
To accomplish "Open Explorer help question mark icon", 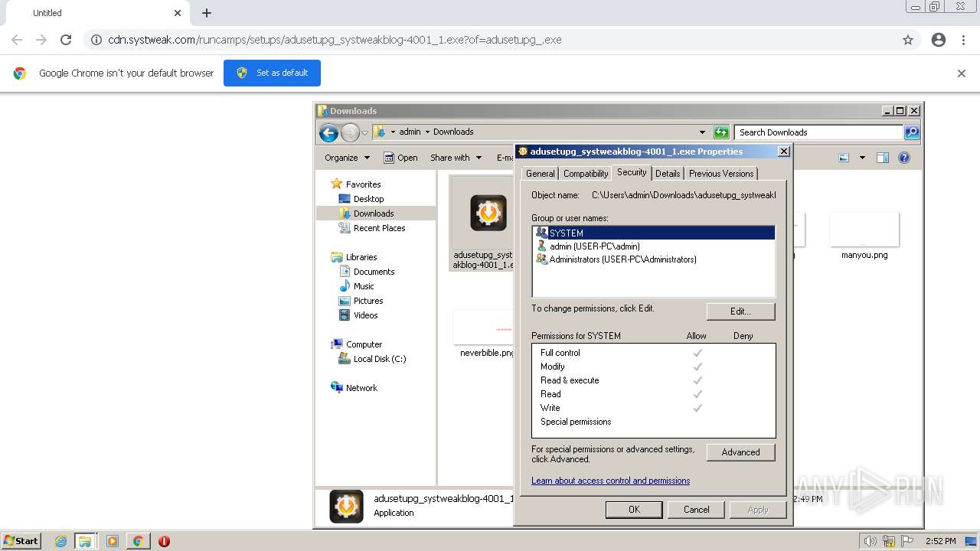I will coord(904,158).
